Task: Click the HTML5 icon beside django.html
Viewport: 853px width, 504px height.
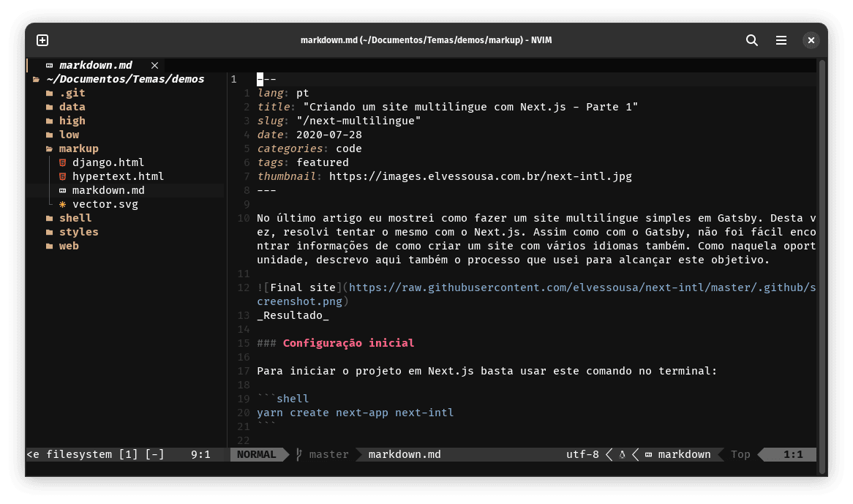Action: point(63,162)
